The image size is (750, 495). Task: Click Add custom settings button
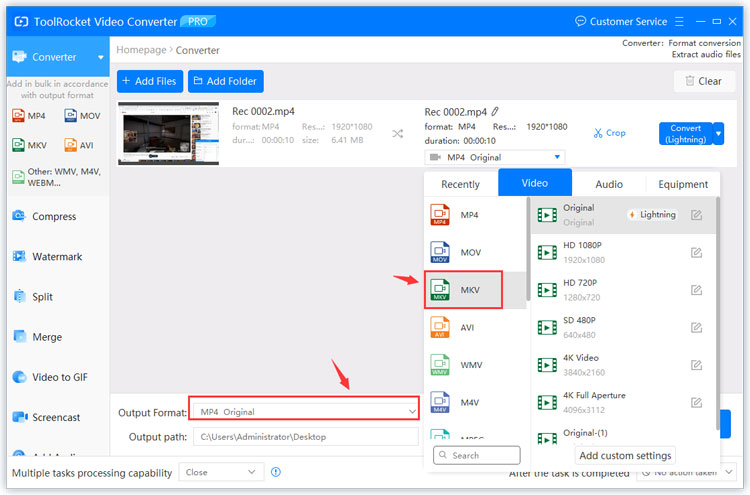(625, 455)
